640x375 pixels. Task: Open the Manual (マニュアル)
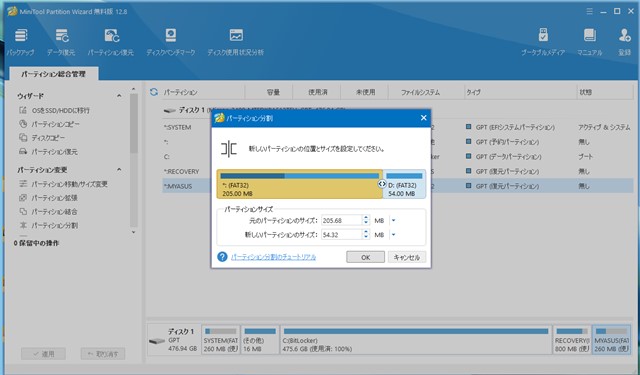coord(589,42)
